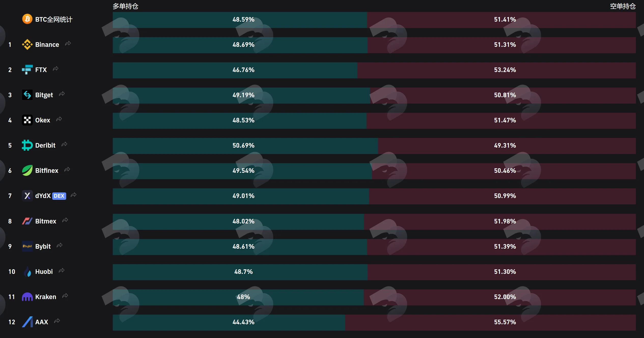644x338 pixels.
Task: Open the Huobi exchange name link
Action: pyautogui.click(x=44, y=272)
